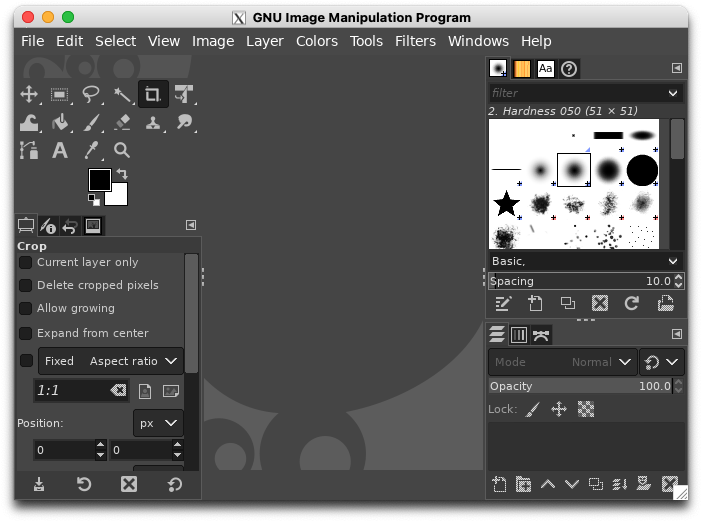The height and width of the screenshot is (522, 702).
Task: Select the Free Select lasso tool
Action: [91, 94]
